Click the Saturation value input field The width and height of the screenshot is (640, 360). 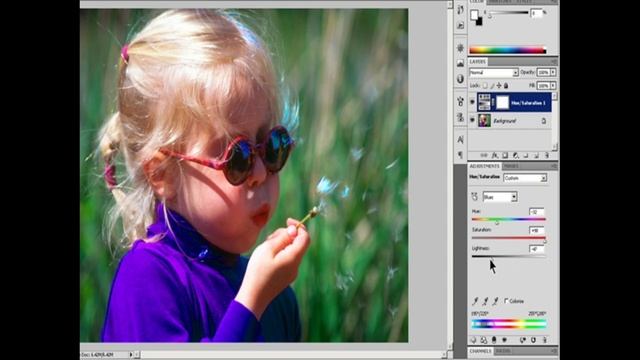(536, 230)
